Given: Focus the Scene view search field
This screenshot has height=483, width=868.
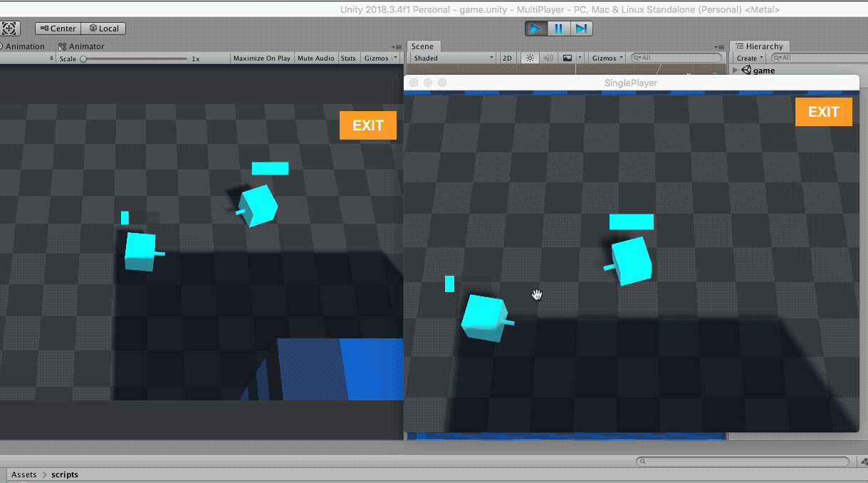Looking at the screenshot, I should click(x=676, y=58).
